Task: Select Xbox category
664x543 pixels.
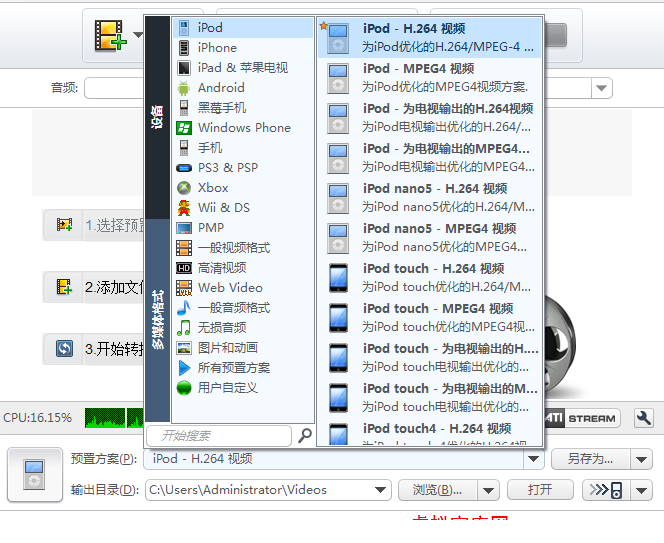Action: pos(243,188)
